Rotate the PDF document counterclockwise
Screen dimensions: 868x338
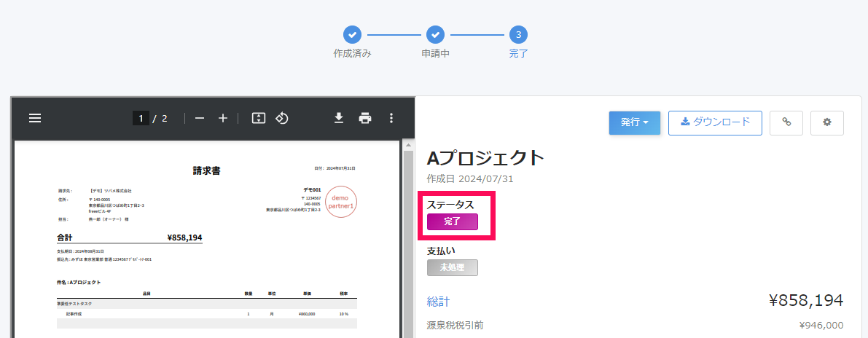[282, 118]
